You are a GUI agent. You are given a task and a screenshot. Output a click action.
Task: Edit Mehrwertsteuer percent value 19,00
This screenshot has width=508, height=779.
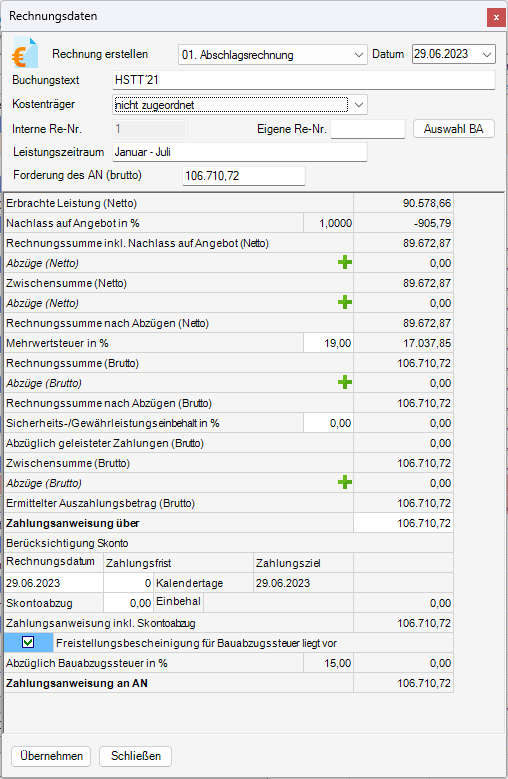pyautogui.click(x=328, y=343)
